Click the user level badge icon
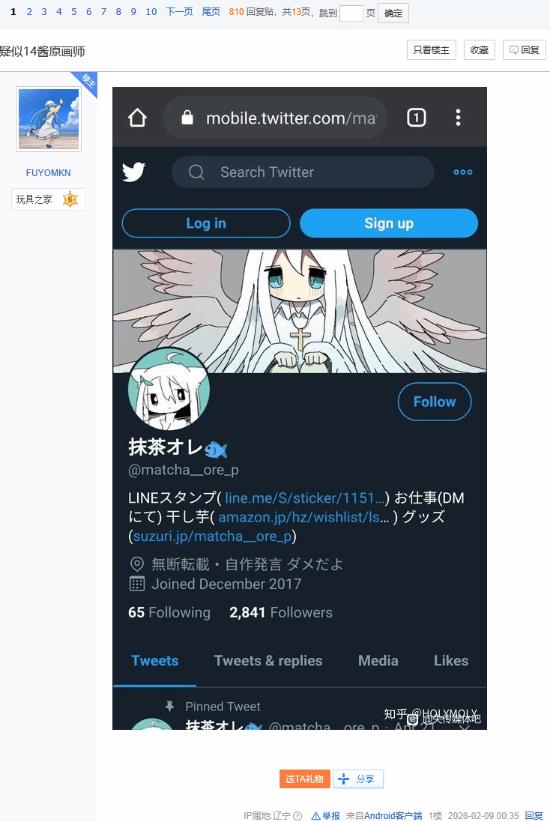 coord(70,199)
